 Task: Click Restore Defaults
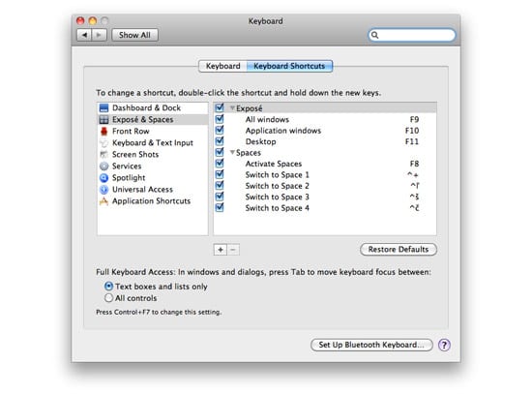[399, 250]
